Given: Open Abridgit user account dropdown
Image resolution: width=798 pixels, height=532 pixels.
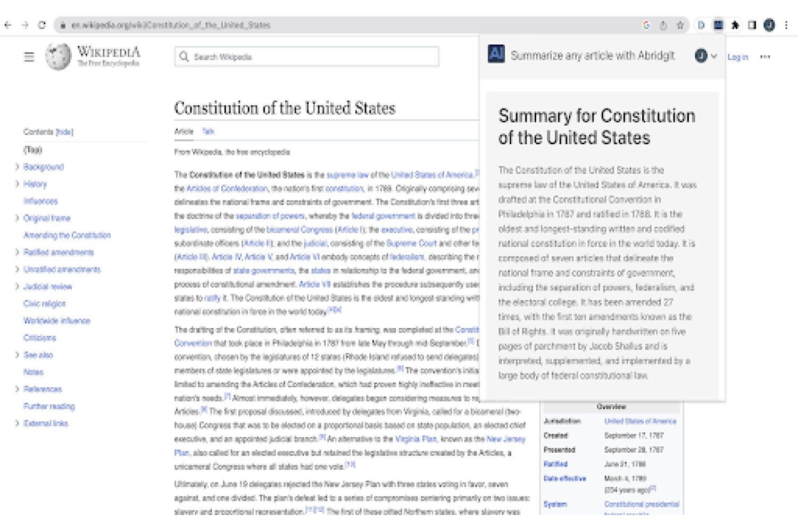Looking at the screenshot, I should tap(706, 55).
